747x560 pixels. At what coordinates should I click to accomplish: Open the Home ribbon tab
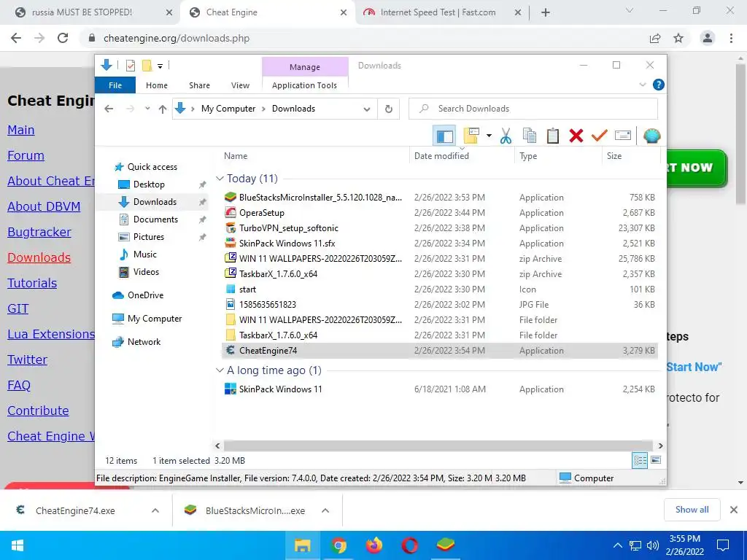pos(157,85)
